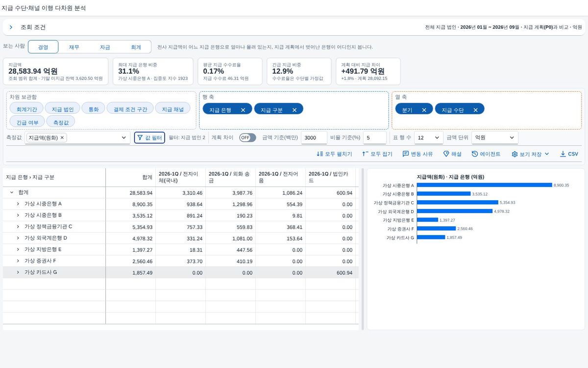
Task: Click the 가상 카드사 G chart bar
Action: pyautogui.click(x=431, y=237)
